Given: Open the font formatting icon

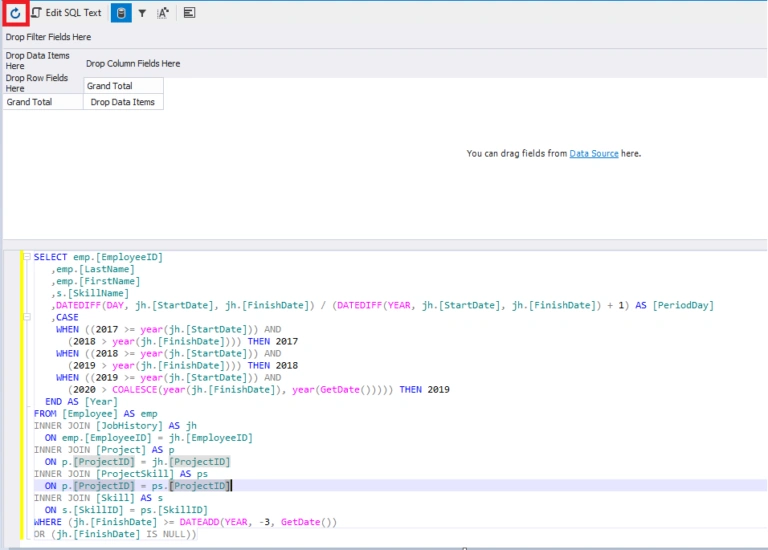Looking at the screenshot, I should point(163,13).
